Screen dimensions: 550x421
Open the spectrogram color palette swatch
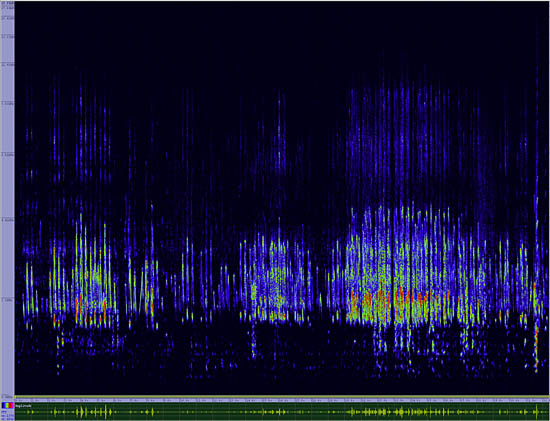[7, 405]
